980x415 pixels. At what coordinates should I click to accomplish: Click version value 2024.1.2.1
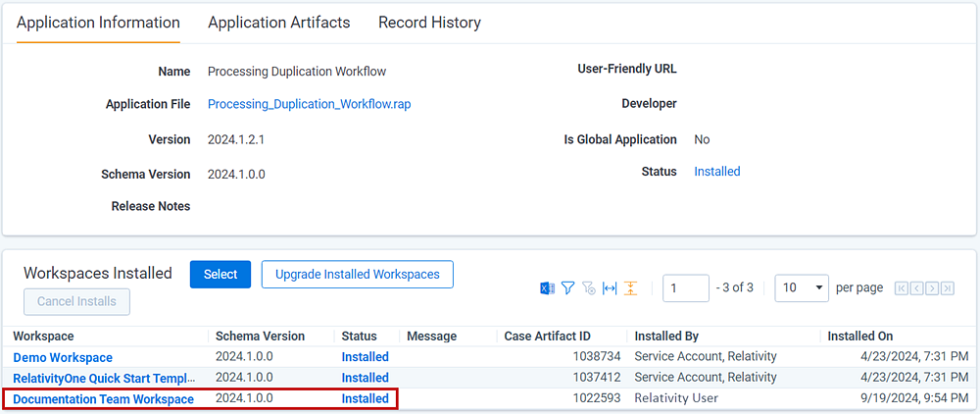click(236, 139)
